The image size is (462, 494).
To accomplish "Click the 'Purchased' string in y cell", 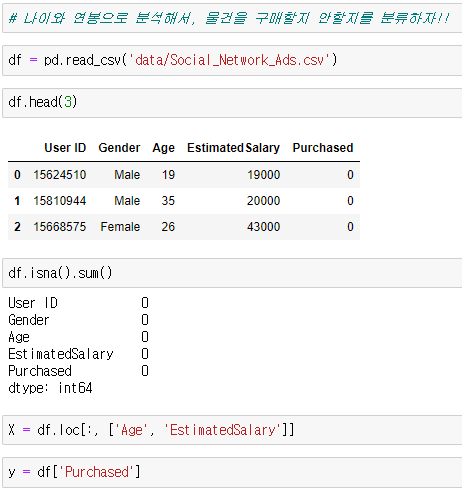I will pos(96,472).
